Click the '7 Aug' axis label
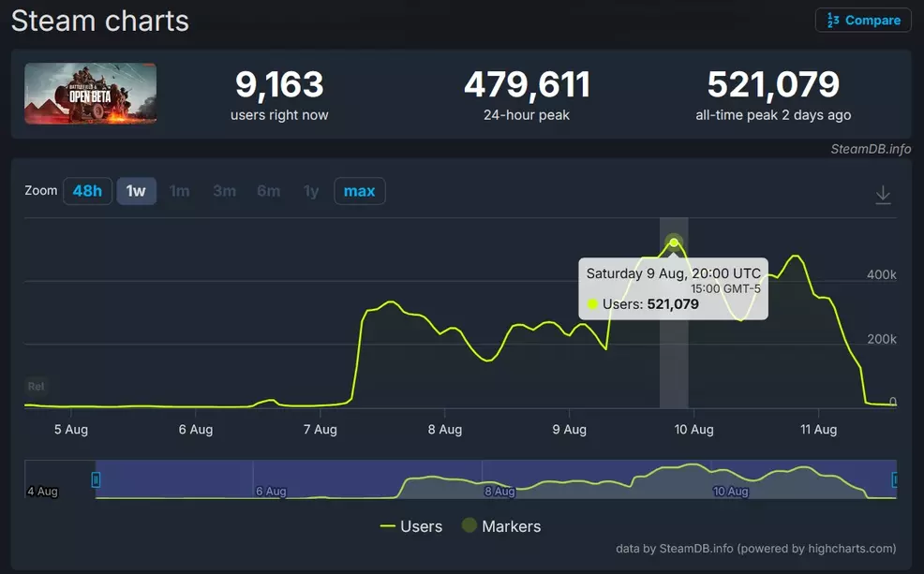924x574 pixels. [320, 429]
